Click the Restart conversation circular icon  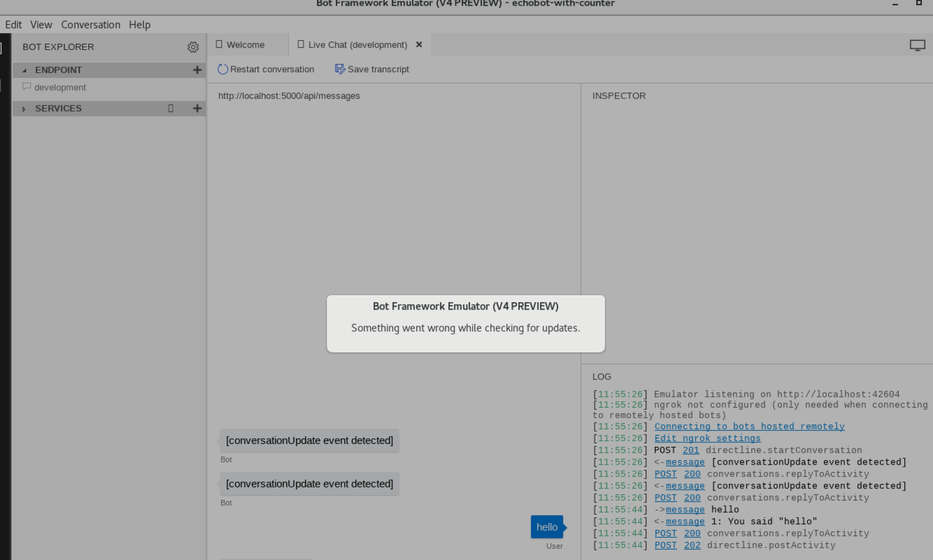(222, 69)
